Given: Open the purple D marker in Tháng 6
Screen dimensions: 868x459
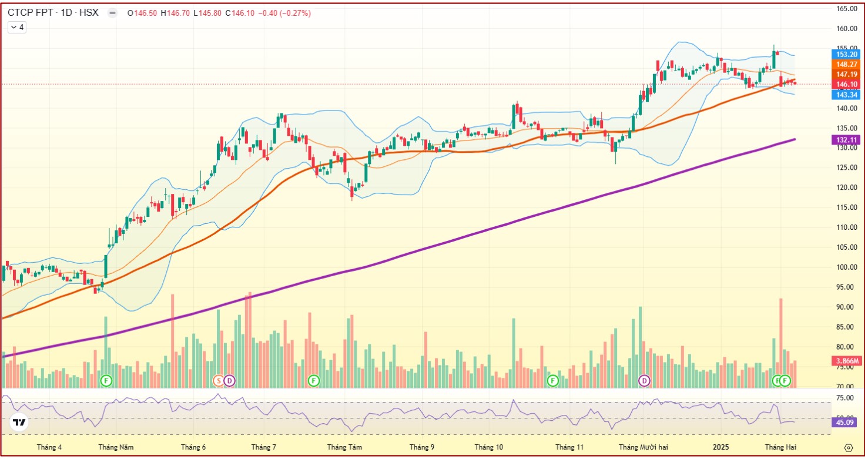Looking at the screenshot, I should pyautogui.click(x=229, y=381).
